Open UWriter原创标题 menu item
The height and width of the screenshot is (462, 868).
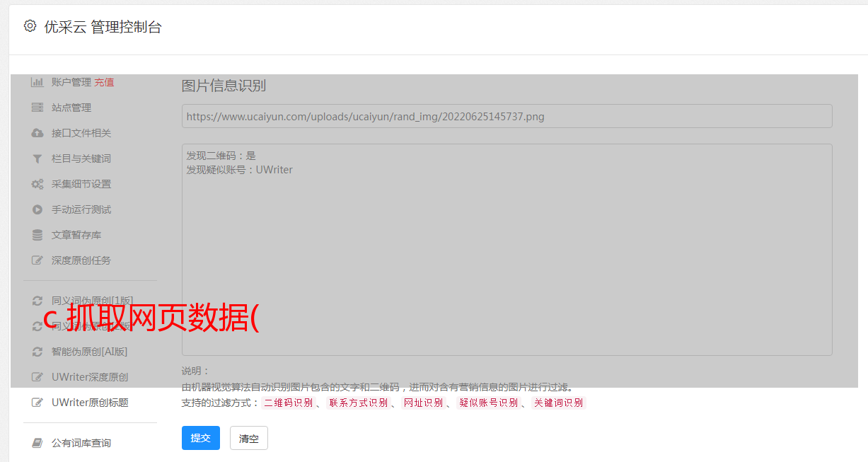90,403
